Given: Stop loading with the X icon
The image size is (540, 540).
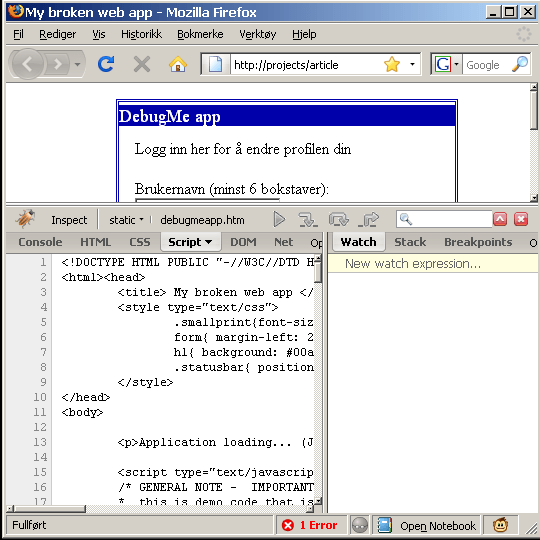Looking at the screenshot, I should click(x=142, y=64).
